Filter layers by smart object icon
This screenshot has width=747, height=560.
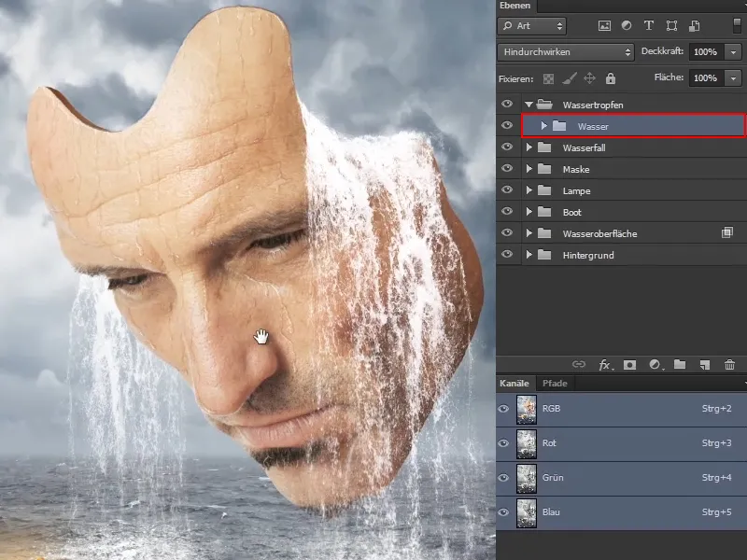click(695, 26)
